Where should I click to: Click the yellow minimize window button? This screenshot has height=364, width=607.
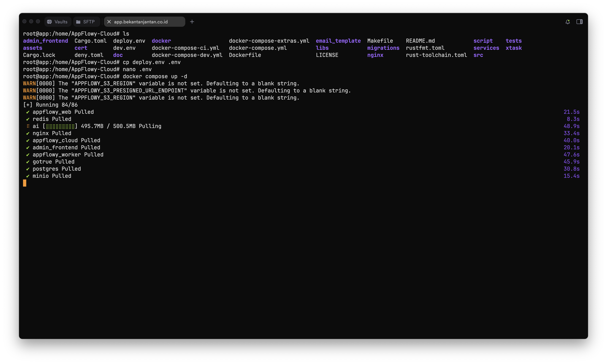(x=31, y=22)
